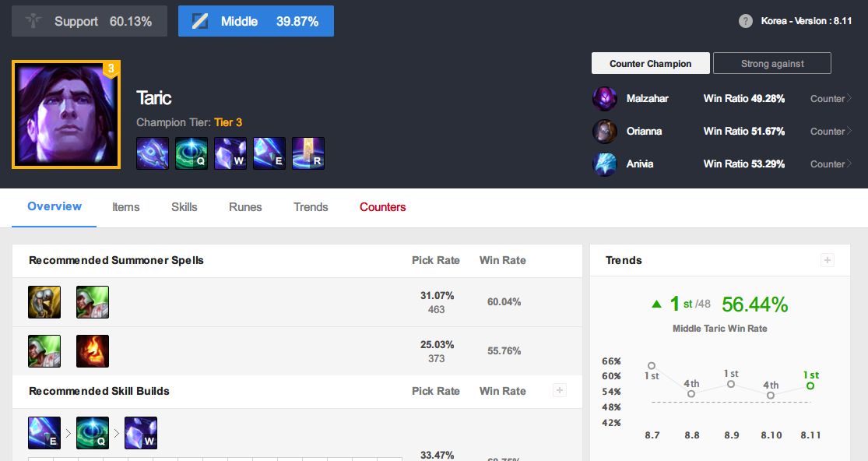Open the Runes tab
The height and width of the screenshot is (461, 868).
245,207
